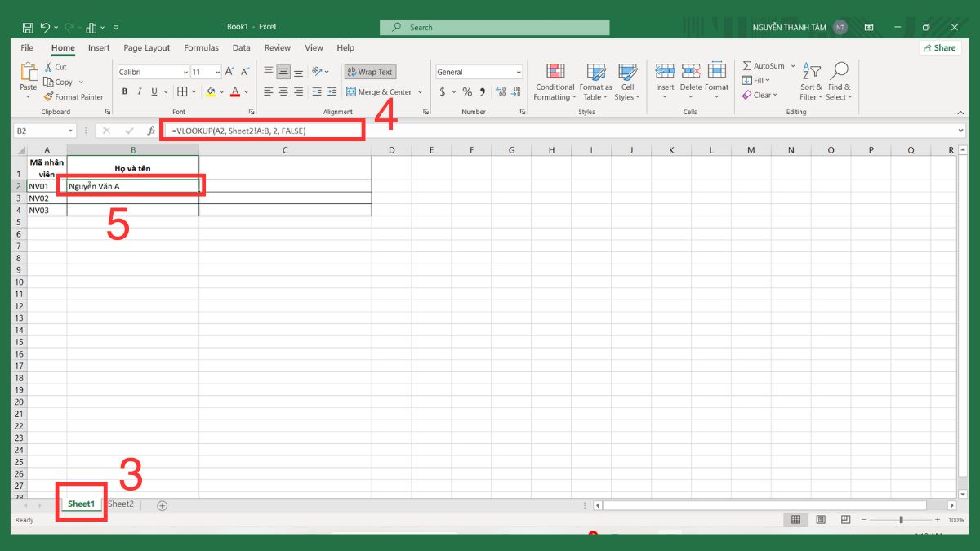The width and height of the screenshot is (980, 551).
Task: Click the red font color A swatch
Action: point(235,91)
